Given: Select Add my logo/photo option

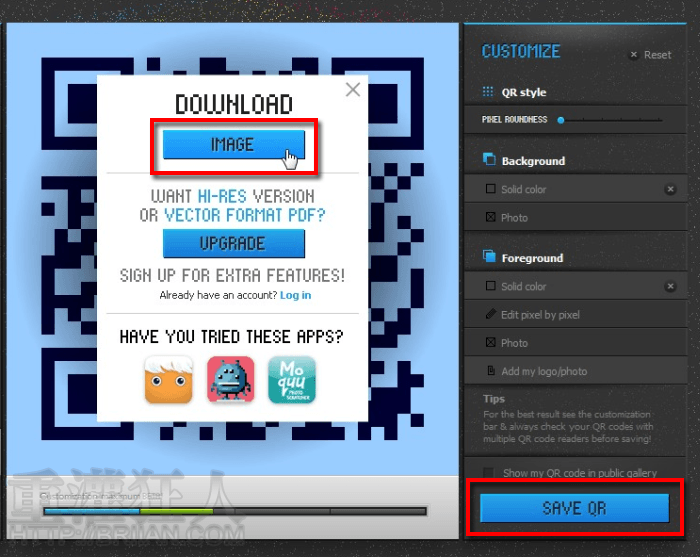Looking at the screenshot, I should pos(544,371).
